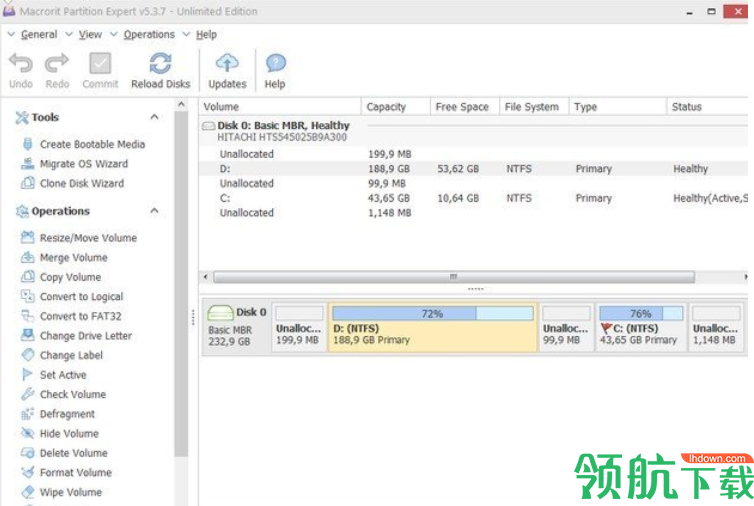
Task: Click the Reload Disks icon
Action: tap(160, 63)
